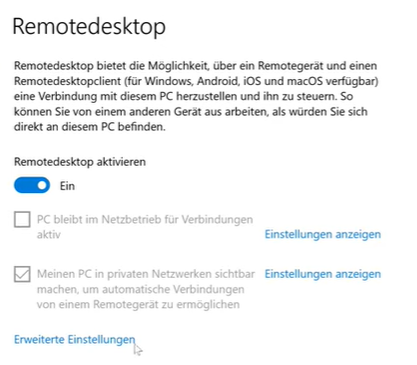Click the line 'von einem Remotegerät zu ermöglichen'
Image resolution: width=417 pixels, height=365 pixels.
coord(138,304)
